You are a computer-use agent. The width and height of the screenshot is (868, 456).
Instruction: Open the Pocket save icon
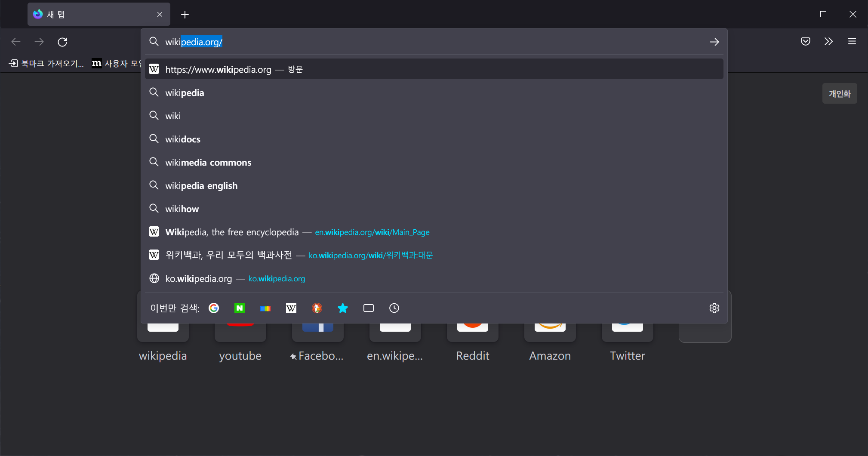[x=806, y=41]
